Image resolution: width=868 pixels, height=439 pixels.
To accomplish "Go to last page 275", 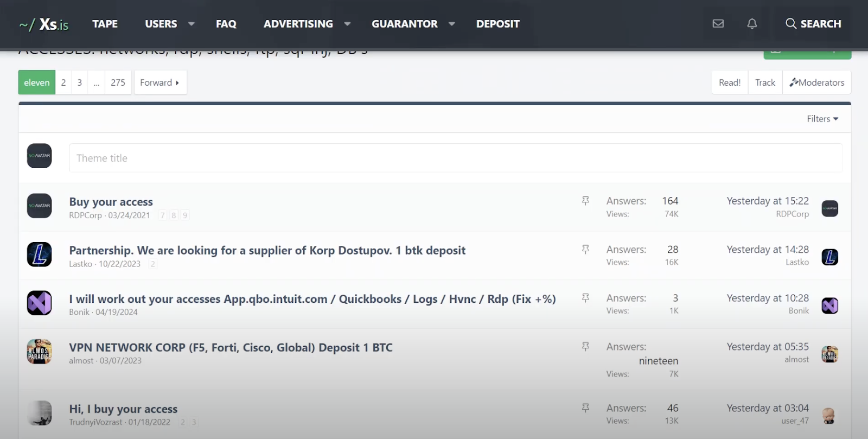I will click(118, 82).
